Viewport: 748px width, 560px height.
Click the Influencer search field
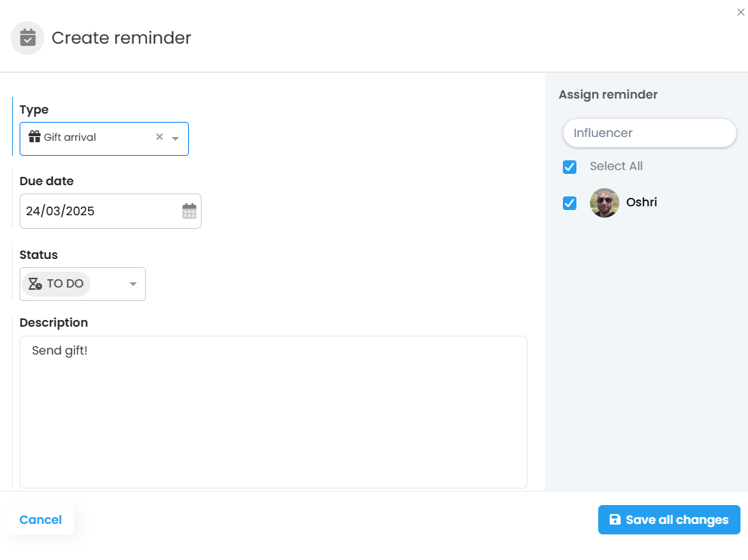[649, 133]
